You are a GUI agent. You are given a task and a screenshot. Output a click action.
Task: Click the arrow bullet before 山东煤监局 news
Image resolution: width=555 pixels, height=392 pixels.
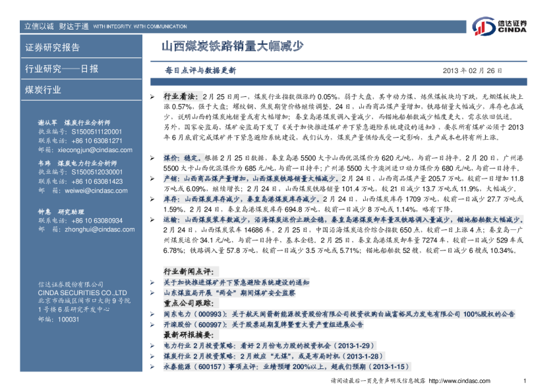152,292
